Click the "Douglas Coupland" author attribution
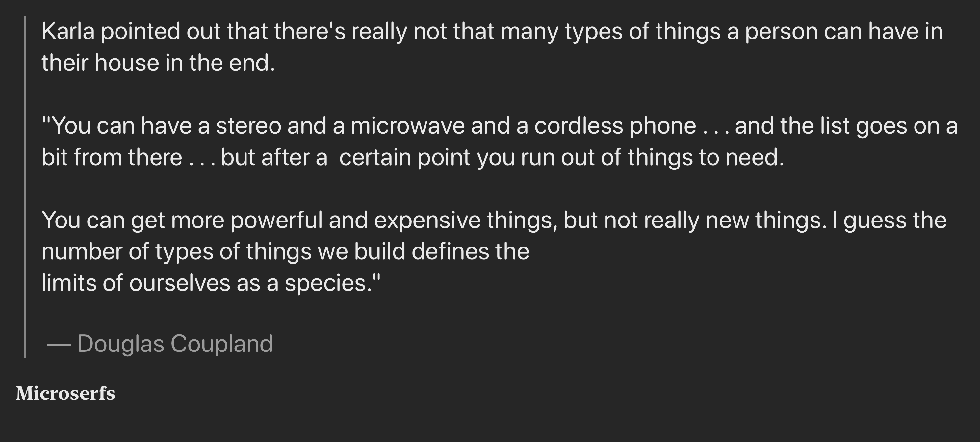Screen dimensions: 980x442 [175, 344]
